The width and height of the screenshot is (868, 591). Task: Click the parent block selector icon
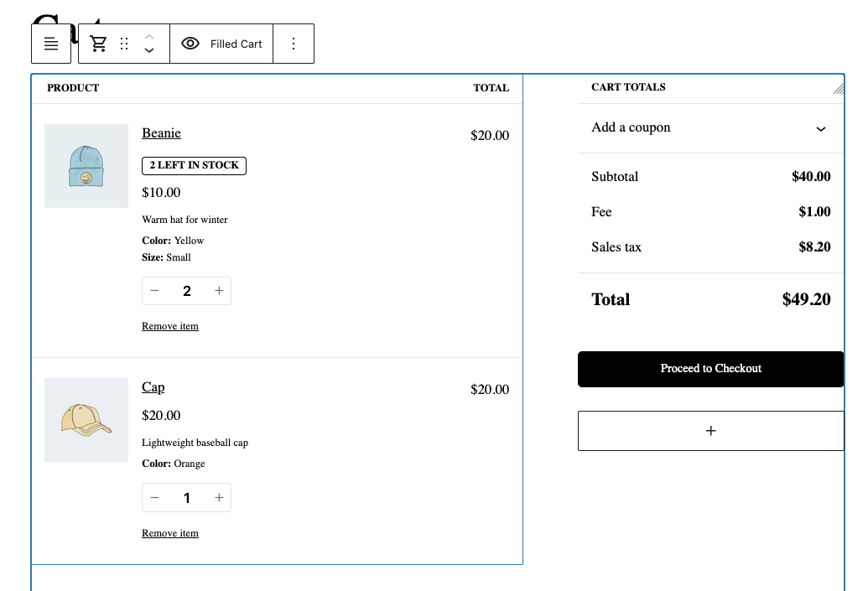51,43
